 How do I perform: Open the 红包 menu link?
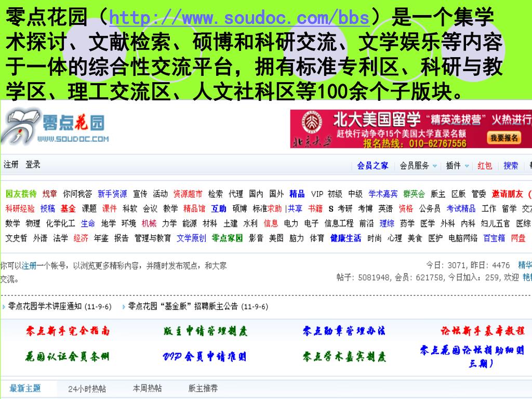click(485, 166)
